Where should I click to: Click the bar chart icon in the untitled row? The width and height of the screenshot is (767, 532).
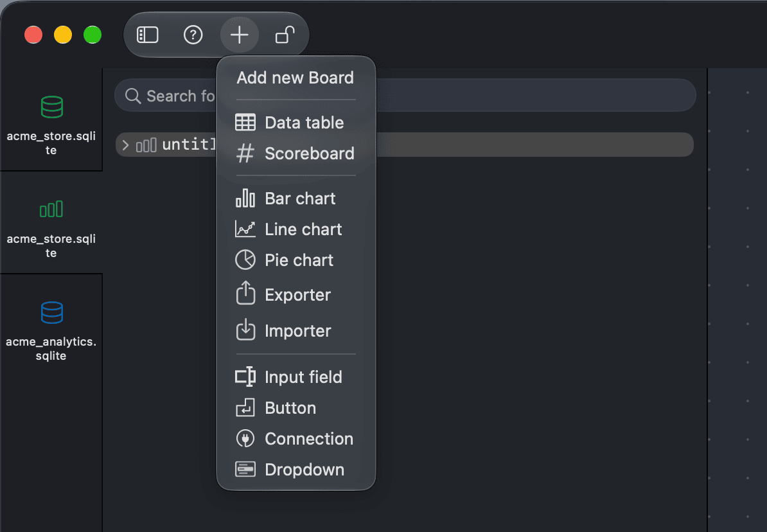(146, 145)
